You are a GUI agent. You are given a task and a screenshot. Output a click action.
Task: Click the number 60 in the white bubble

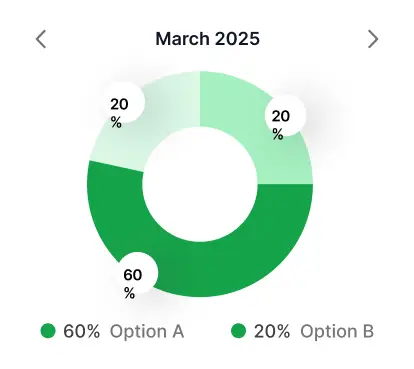pyautogui.click(x=133, y=275)
